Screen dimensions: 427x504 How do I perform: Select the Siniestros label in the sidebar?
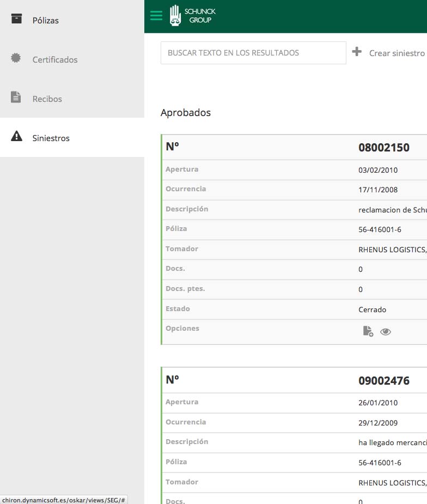tap(51, 138)
